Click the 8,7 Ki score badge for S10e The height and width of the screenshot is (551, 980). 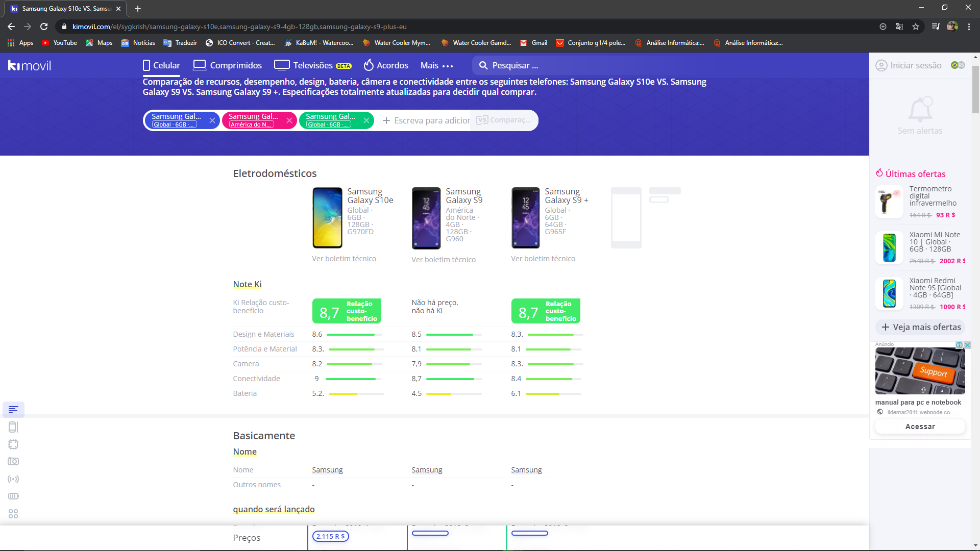tap(347, 311)
